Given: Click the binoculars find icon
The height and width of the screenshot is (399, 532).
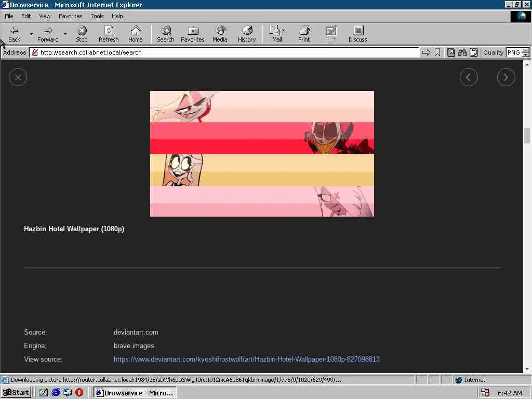Looking at the screenshot, I should point(462,52).
